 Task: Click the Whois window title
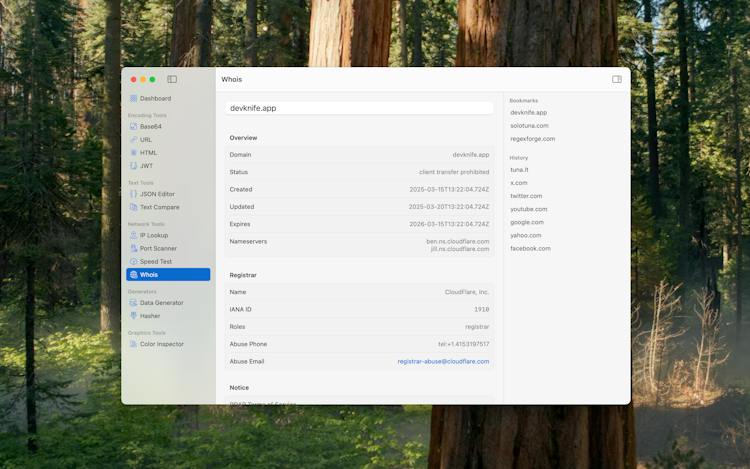[x=232, y=79]
